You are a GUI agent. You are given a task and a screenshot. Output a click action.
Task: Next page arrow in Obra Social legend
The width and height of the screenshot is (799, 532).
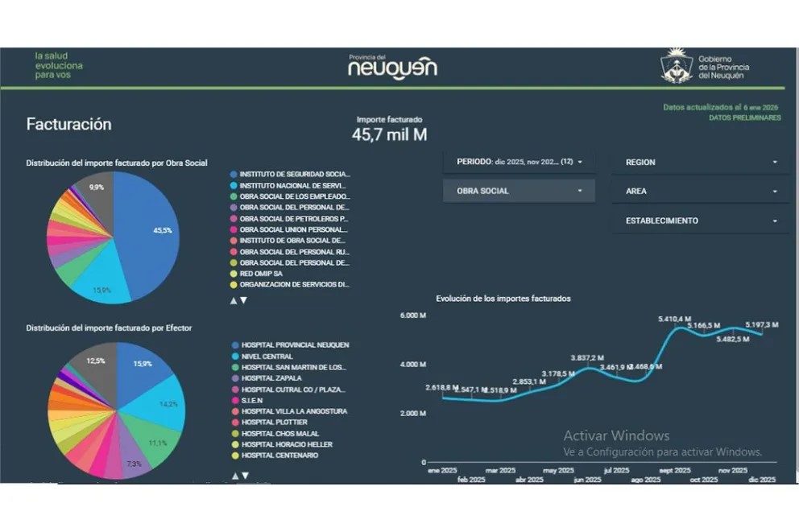pyautogui.click(x=244, y=300)
